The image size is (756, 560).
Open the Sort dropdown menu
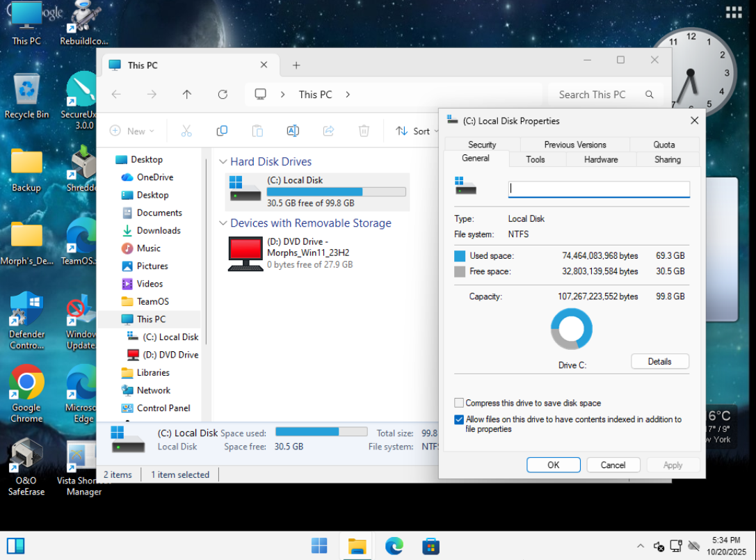[x=415, y=131]
